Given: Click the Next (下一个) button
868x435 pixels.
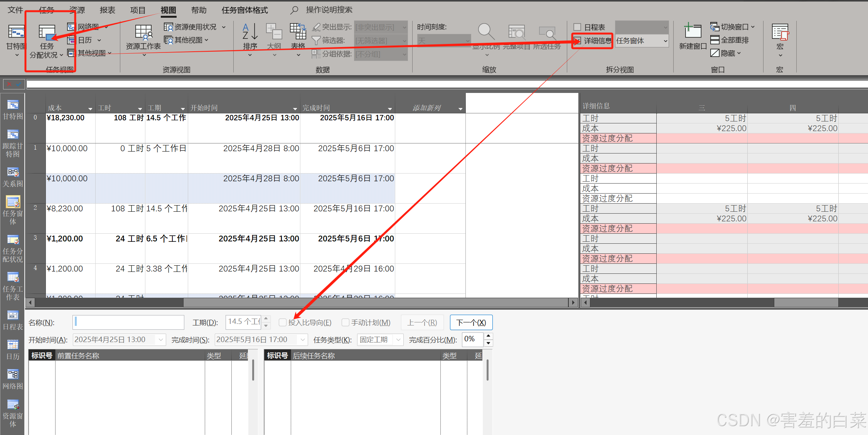Looking at the screenshot, I should (x=471, y=322).
